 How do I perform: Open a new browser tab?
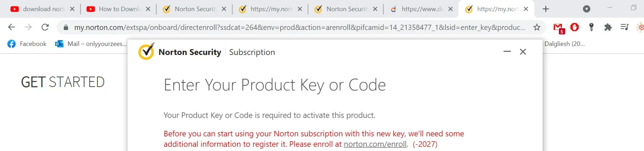point(546,9)
